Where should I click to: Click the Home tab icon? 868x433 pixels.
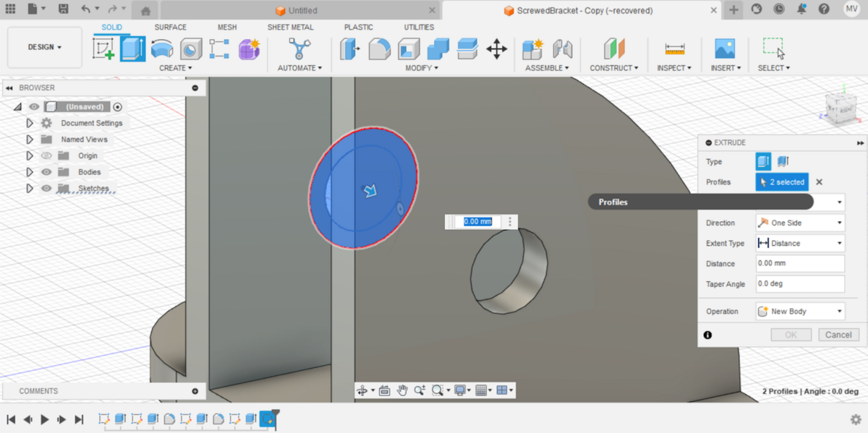145,11
